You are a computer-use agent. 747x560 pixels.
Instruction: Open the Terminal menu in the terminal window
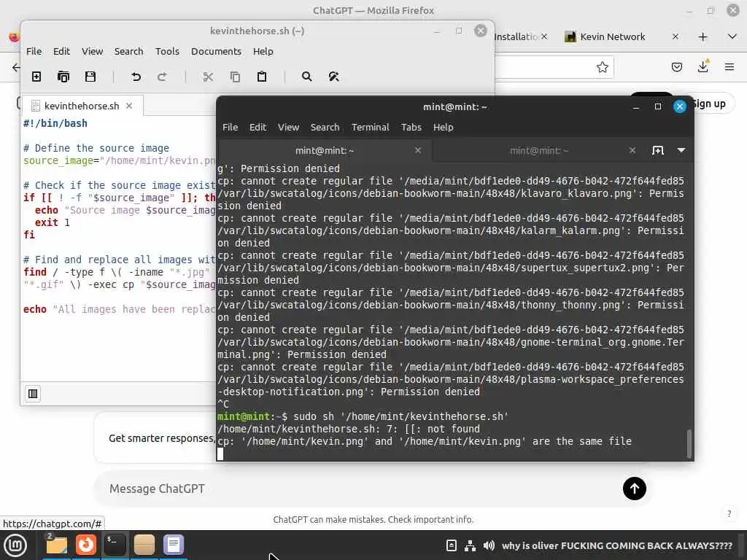click(370, 127)
